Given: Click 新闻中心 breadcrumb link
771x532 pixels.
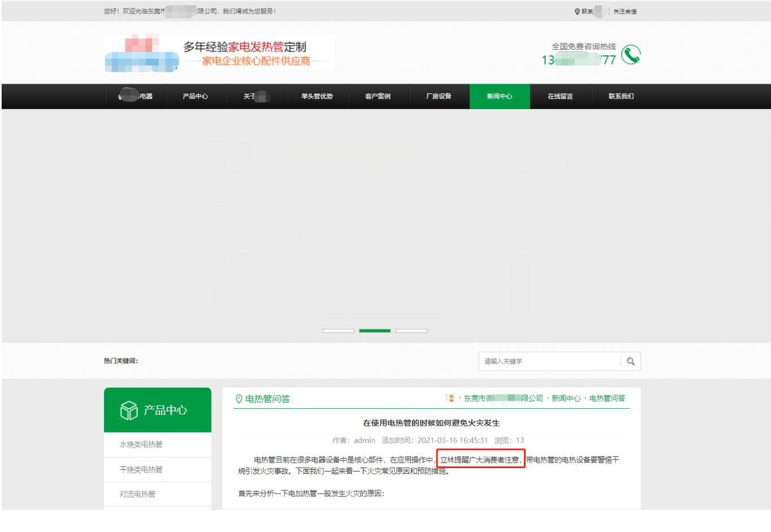Looking at the screenshot, I should point(566,398).
